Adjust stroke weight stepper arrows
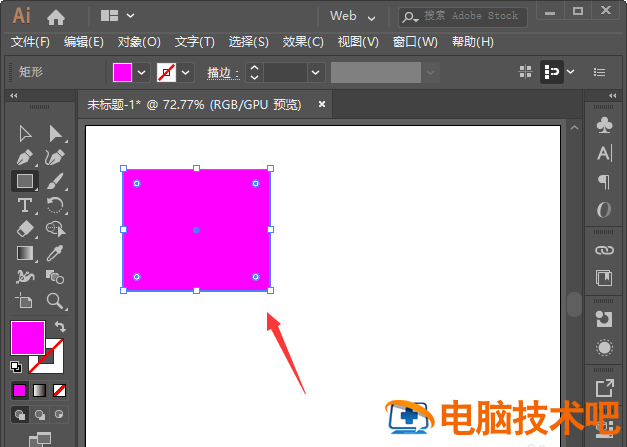This screenshot has width=627, height=447. click(x=254, y=72)
